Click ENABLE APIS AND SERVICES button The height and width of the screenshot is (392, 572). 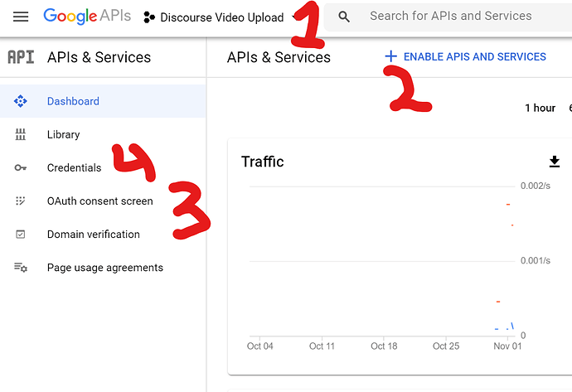click(466, 56)
